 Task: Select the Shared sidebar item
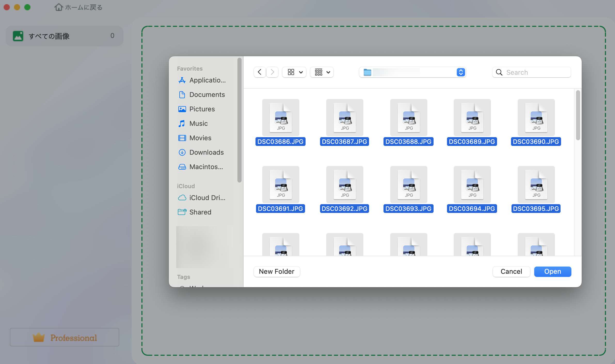[x=200, y=212]
